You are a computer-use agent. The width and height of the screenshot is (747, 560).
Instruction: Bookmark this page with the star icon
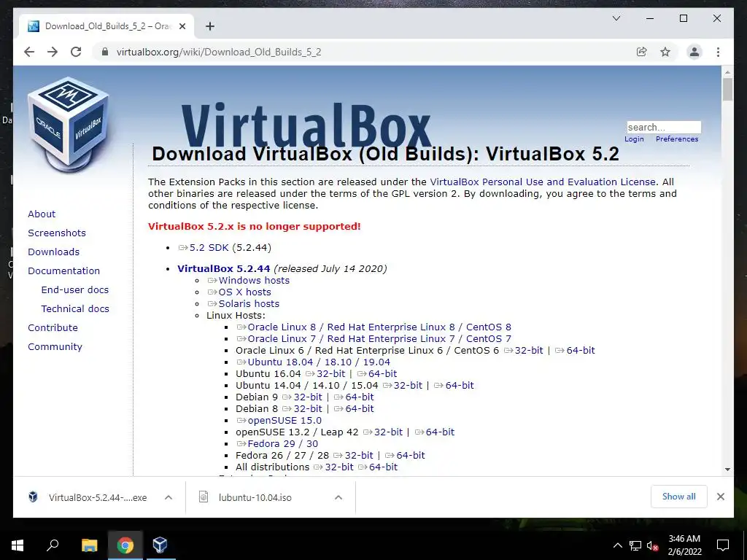665,52
